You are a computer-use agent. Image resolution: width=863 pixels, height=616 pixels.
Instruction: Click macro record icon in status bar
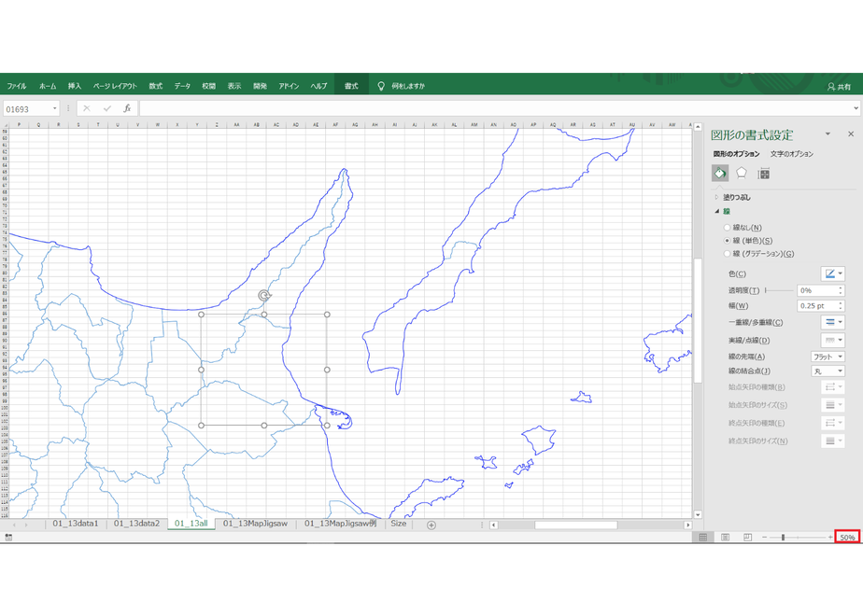[8, 537]
